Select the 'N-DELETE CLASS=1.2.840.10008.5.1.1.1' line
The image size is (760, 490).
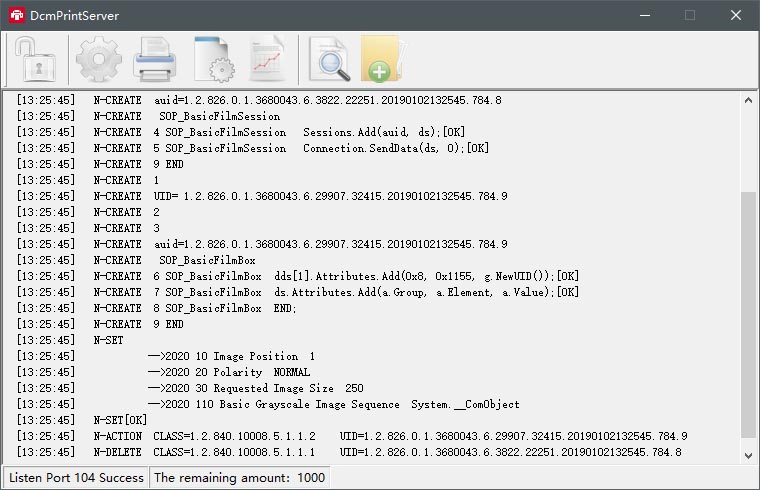(349, 452)
